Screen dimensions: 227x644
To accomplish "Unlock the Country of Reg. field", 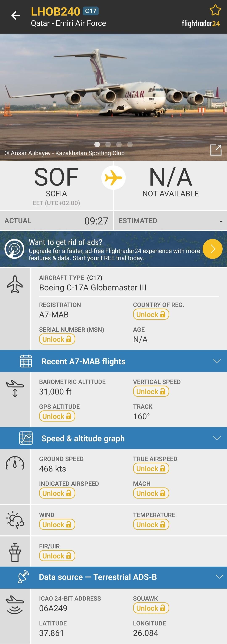I will 151,314.
